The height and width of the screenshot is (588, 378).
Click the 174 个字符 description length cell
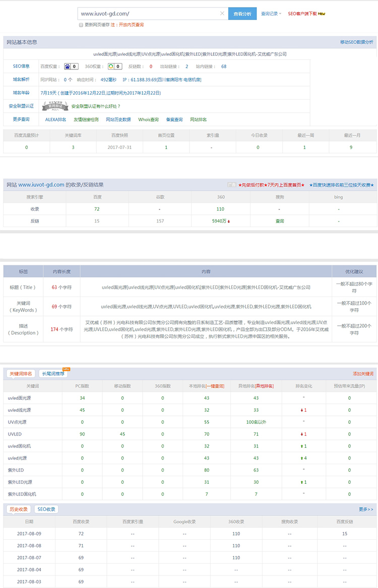tap(61, 330)
